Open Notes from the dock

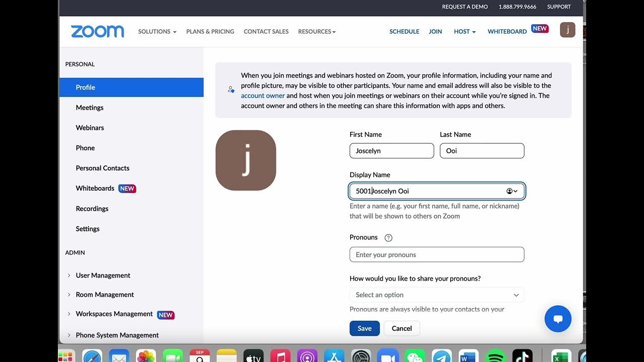(227, 356)
